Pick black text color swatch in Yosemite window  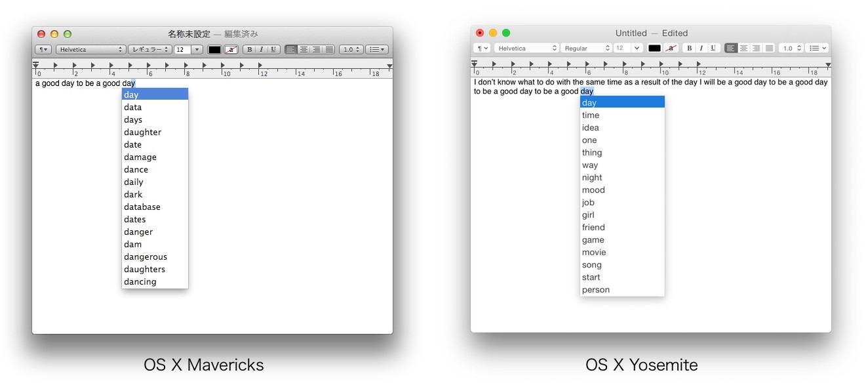(x=654, y=49)
